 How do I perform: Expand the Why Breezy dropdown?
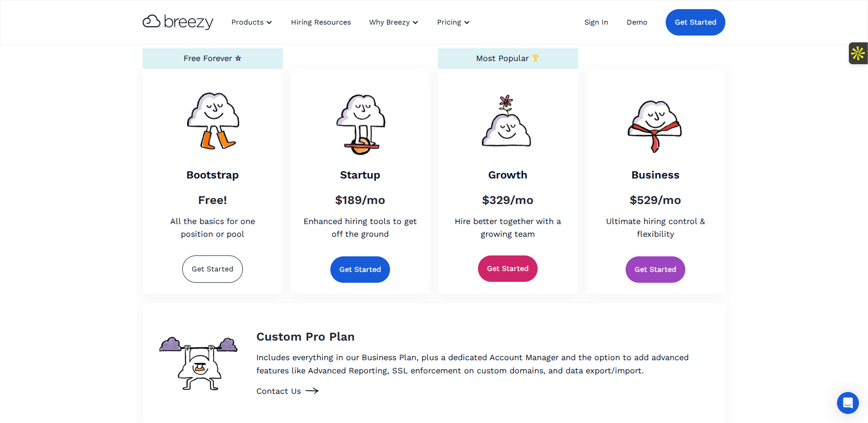coord(393,22)
